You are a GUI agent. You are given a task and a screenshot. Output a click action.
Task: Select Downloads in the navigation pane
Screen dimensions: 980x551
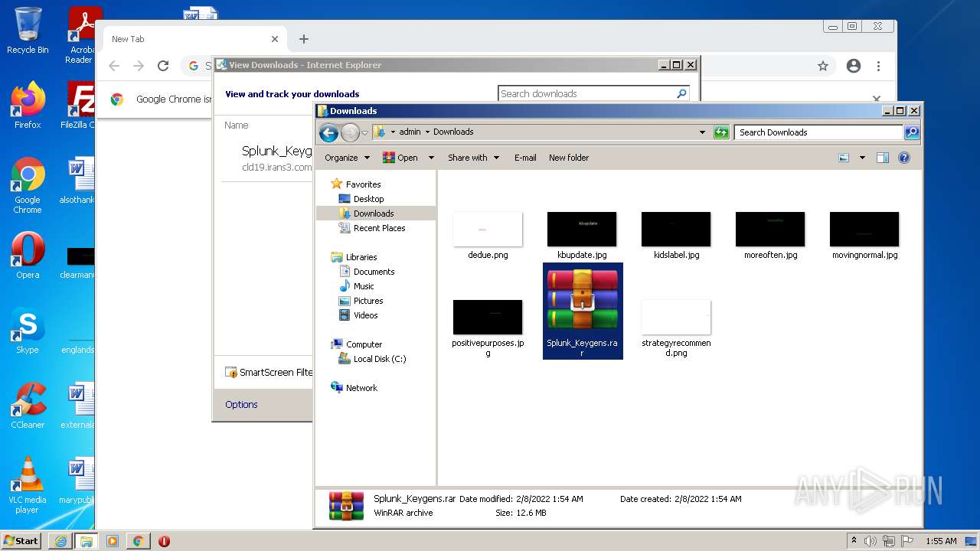(x=366, y=214)
